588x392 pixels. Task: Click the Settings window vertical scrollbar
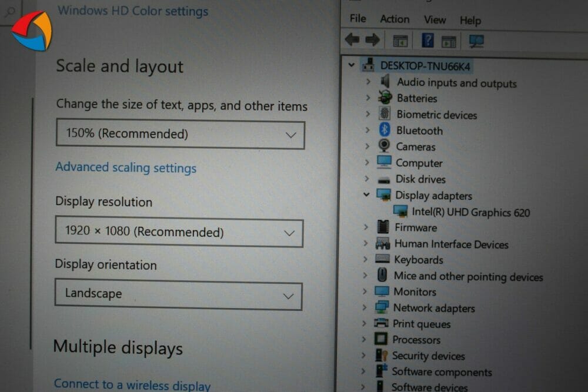[32, 223]
